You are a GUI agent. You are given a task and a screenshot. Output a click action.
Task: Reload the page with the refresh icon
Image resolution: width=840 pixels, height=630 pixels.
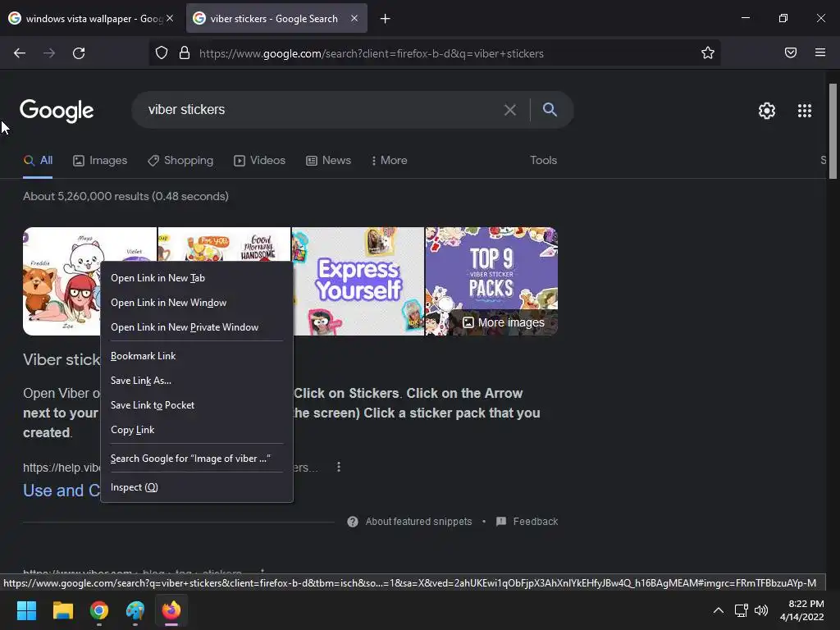(x=79, y=53)
